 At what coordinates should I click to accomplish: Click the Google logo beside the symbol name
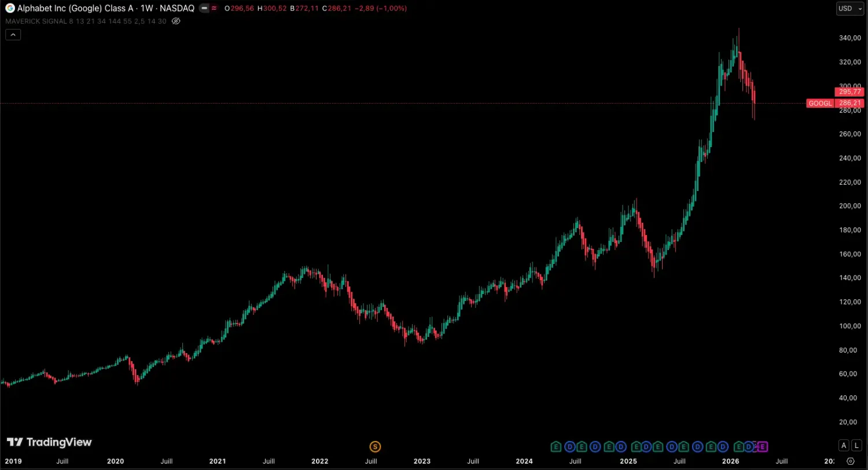[10, 8]
